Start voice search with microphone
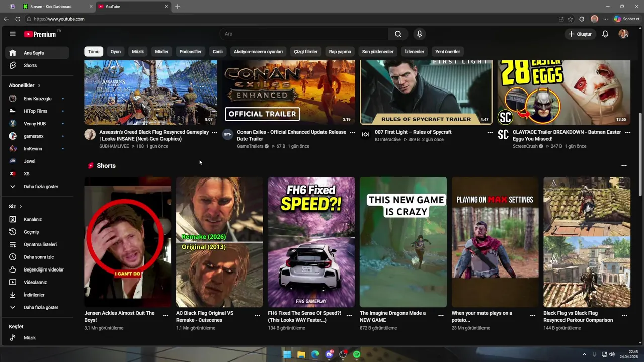 (419, 34)
